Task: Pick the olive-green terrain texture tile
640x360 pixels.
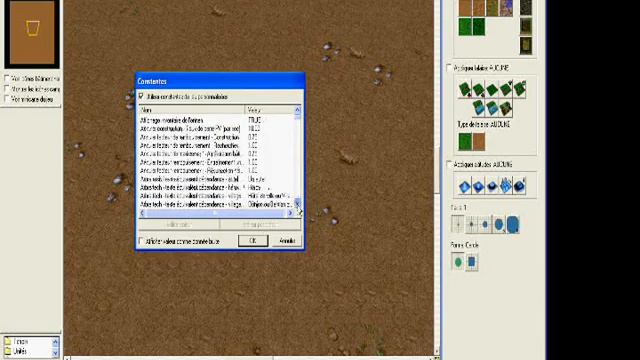Action: tap(492, 8)
